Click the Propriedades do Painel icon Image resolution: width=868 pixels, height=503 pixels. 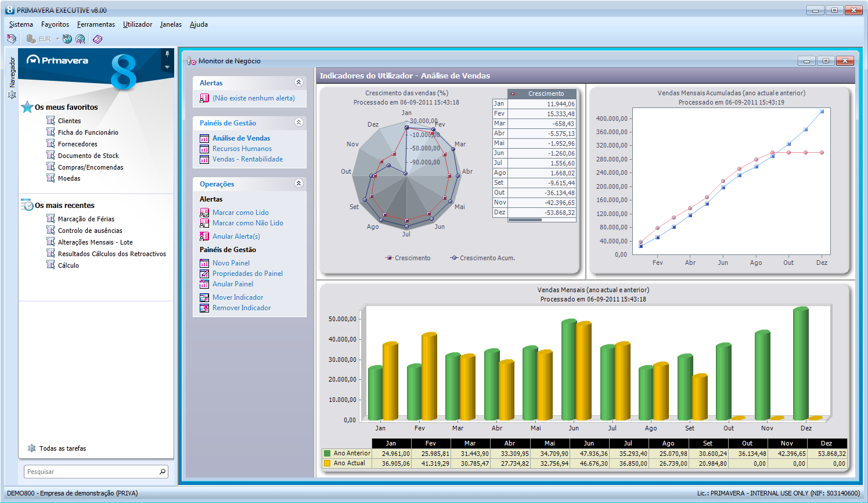click(204, 274)
